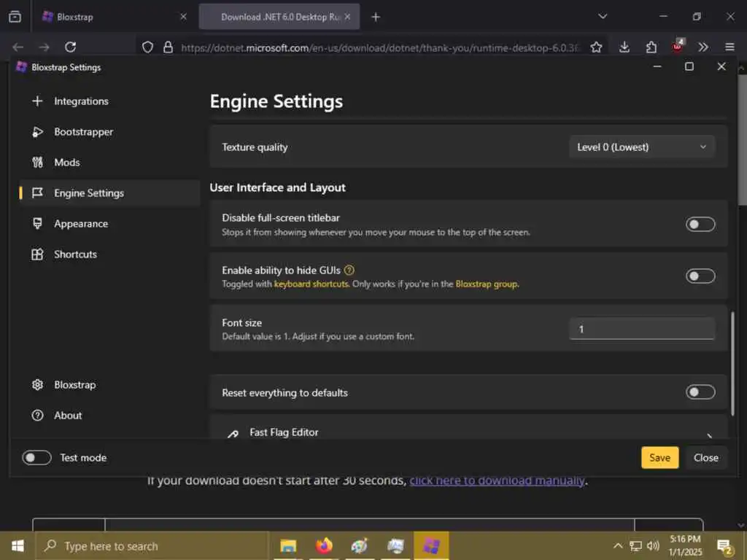Open the Bloxstrap group link
The width and height of the screenshot is (747, 560).
(487, 284)
